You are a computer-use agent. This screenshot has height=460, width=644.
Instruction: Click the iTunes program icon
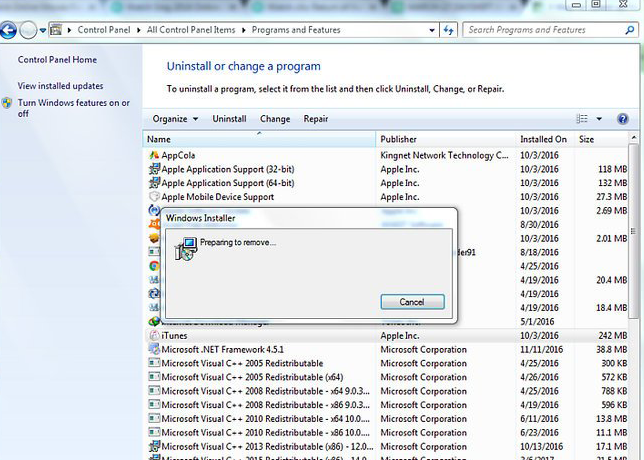point(154,336)
